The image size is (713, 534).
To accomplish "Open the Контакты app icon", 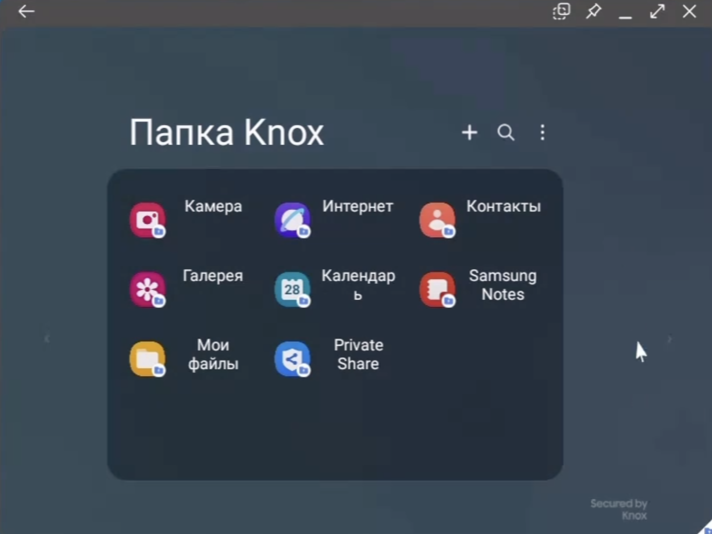I will (x=437, y=220).
